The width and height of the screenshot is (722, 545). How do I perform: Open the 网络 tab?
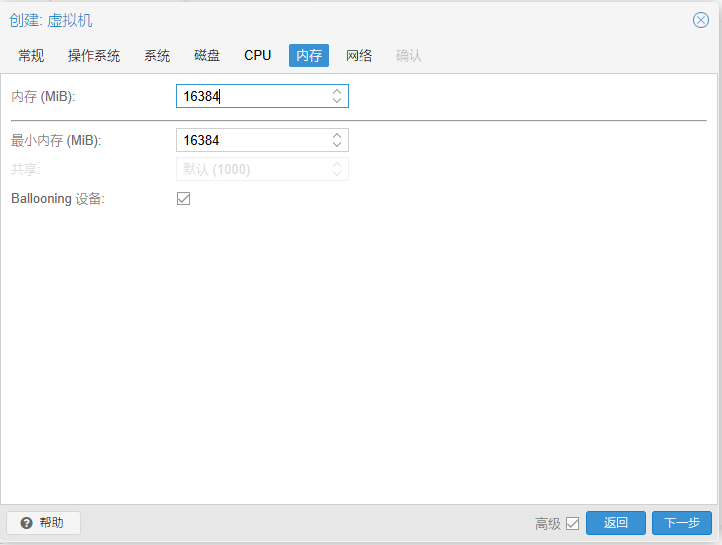point(359,56)
